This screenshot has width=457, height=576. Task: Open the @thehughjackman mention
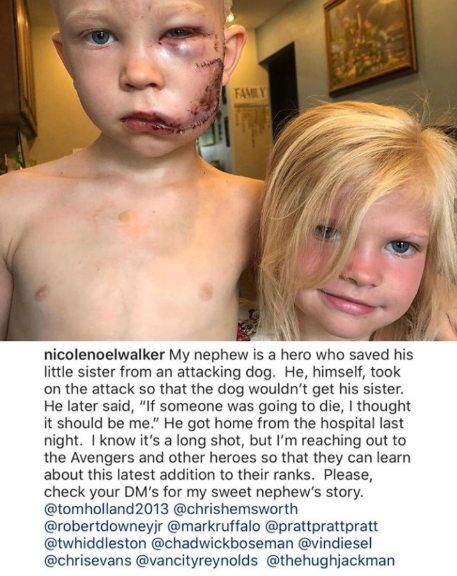point(330,561)
